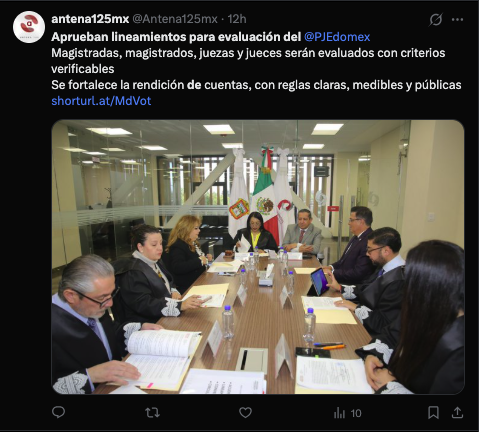
Task: Open the three-dot more options menu
Action: [457, 20]
